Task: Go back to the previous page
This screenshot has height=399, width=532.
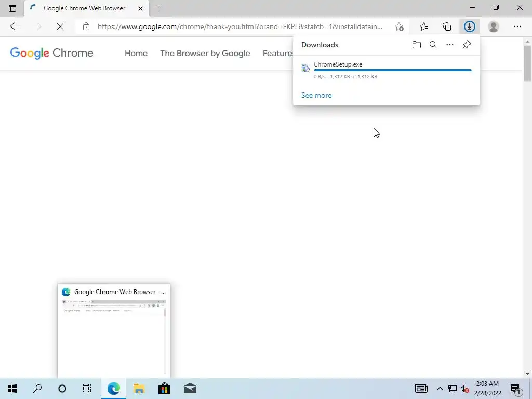Action: point(14,26)
